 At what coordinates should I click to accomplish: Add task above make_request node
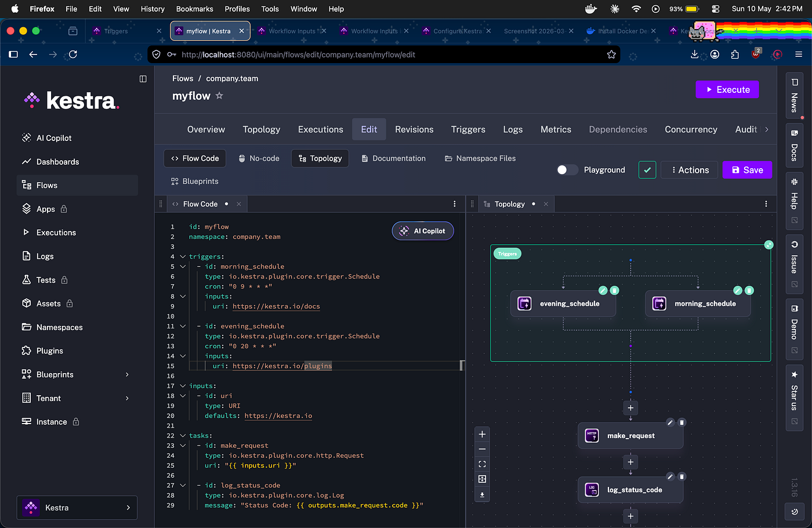630,408
